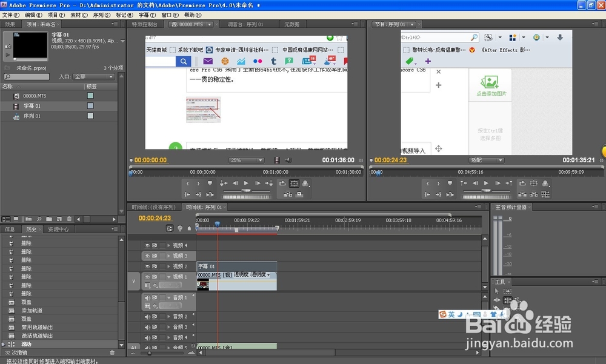Play the Program monitor sequence
This screenshot has height=364, width=606.
486,183
